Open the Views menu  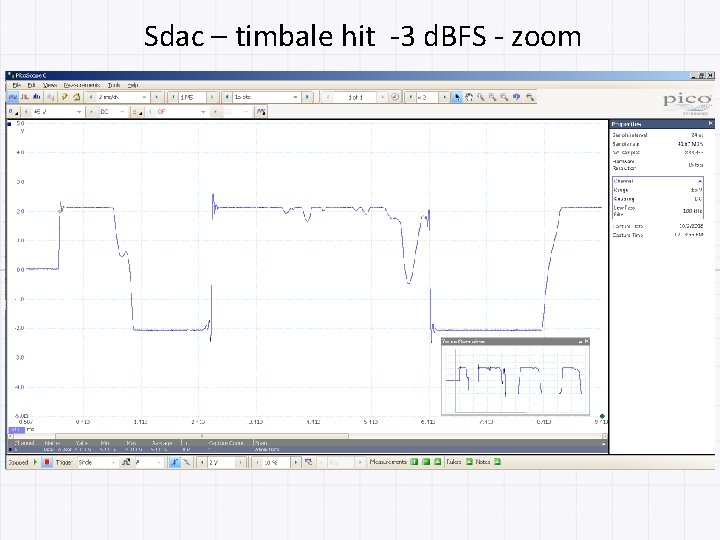[x=50, y=85]
